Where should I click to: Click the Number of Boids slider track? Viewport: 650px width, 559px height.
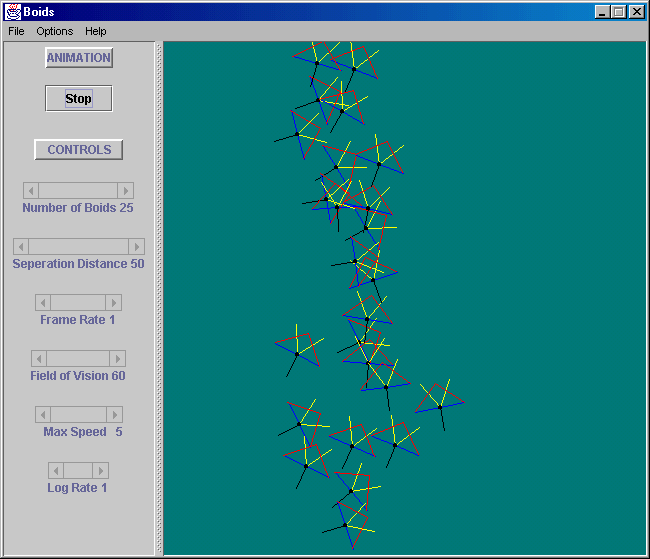point(78,191)
